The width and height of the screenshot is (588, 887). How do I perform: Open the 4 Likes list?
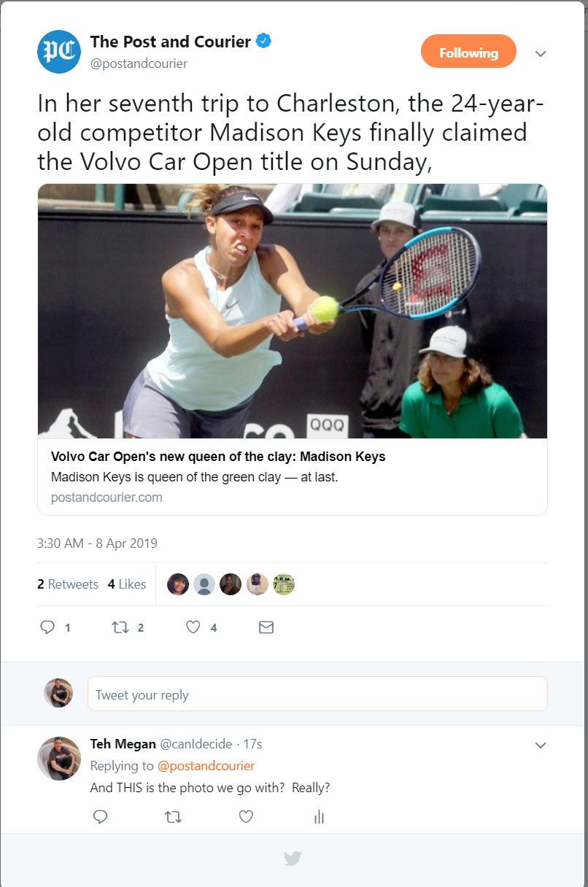coord(127,584)
